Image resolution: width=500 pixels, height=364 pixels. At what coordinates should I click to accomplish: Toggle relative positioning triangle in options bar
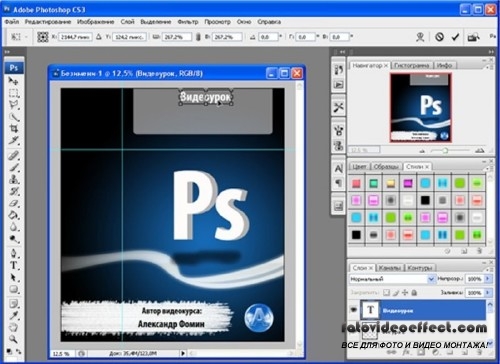click(99, 37)
